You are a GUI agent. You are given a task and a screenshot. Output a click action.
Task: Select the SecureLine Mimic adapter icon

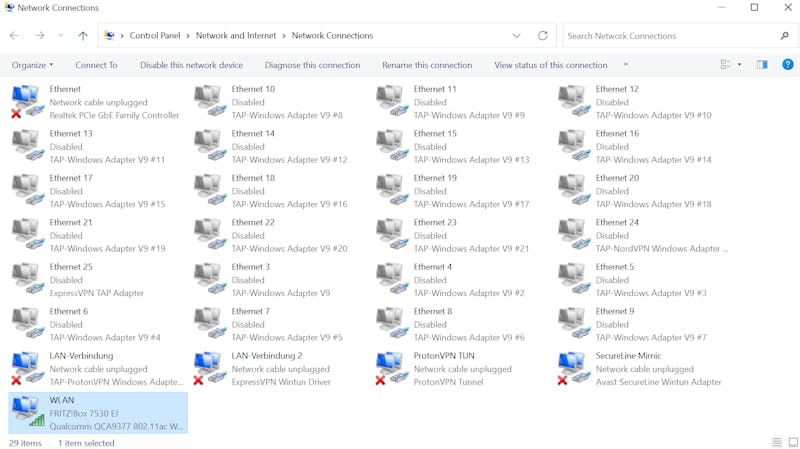tap(574, 368)
